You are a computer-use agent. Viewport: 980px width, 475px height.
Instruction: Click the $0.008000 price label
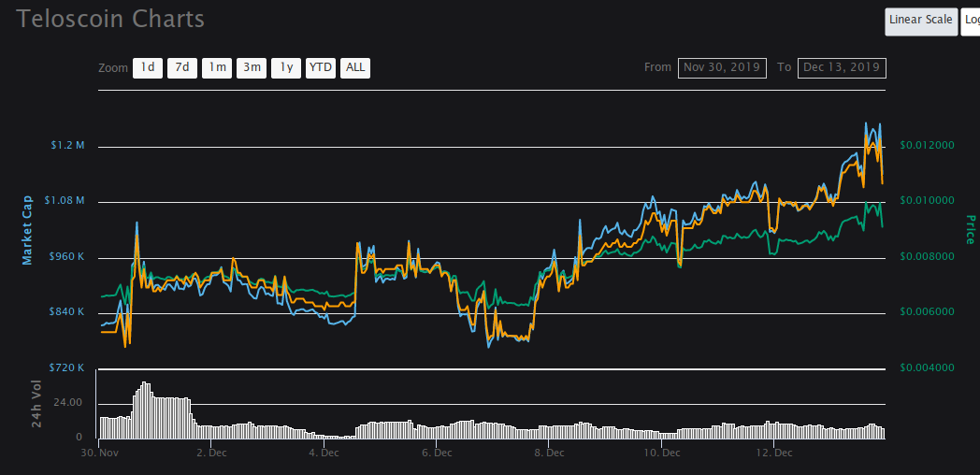(927, 256)
